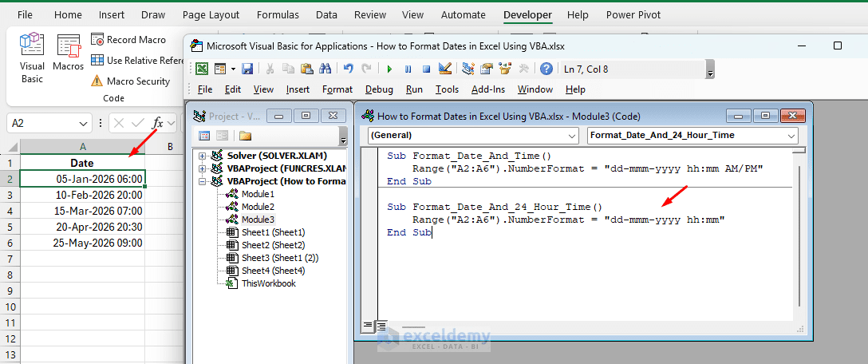Click View Object icon in Project panel
This screenshot has height=364, width=868.
tap(222, 136)
